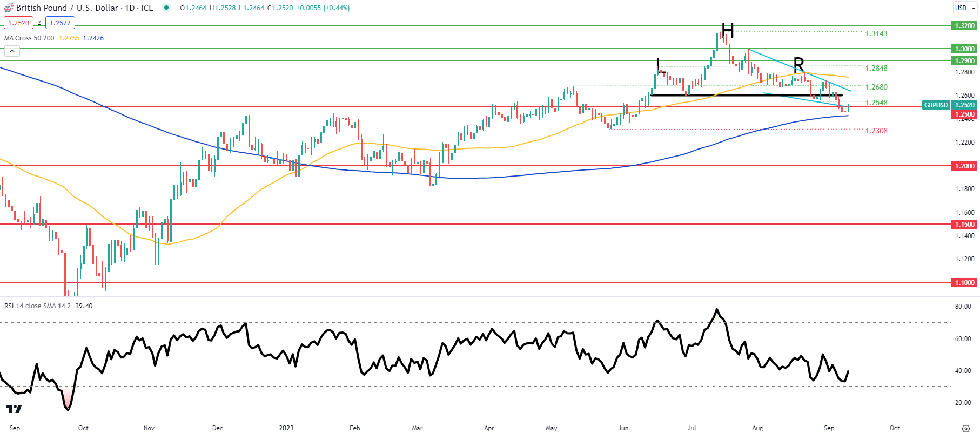The height and width of the screenshot is (434, 980).
Task: Click the RSI 20.00 scale label
Action: point(963,402)
